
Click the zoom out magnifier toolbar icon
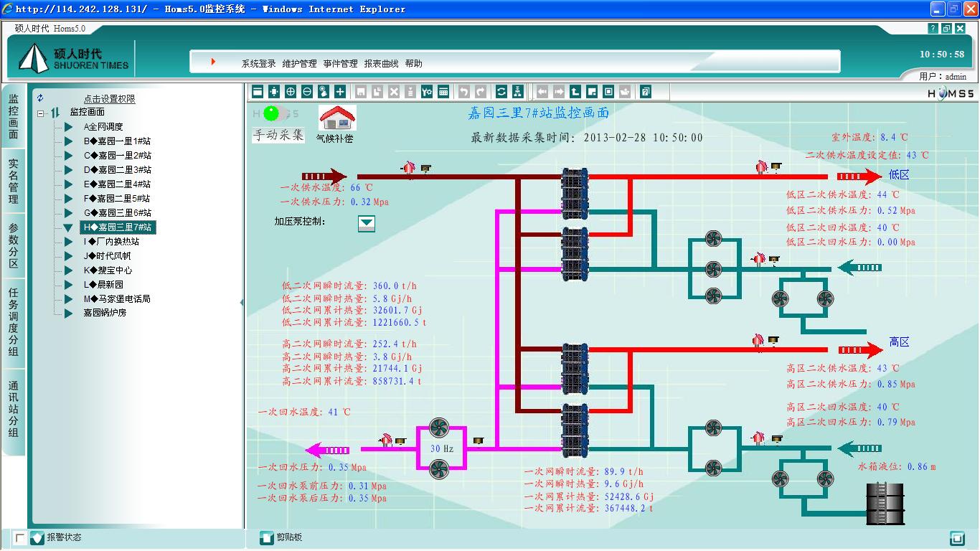[x=307, y=92]
